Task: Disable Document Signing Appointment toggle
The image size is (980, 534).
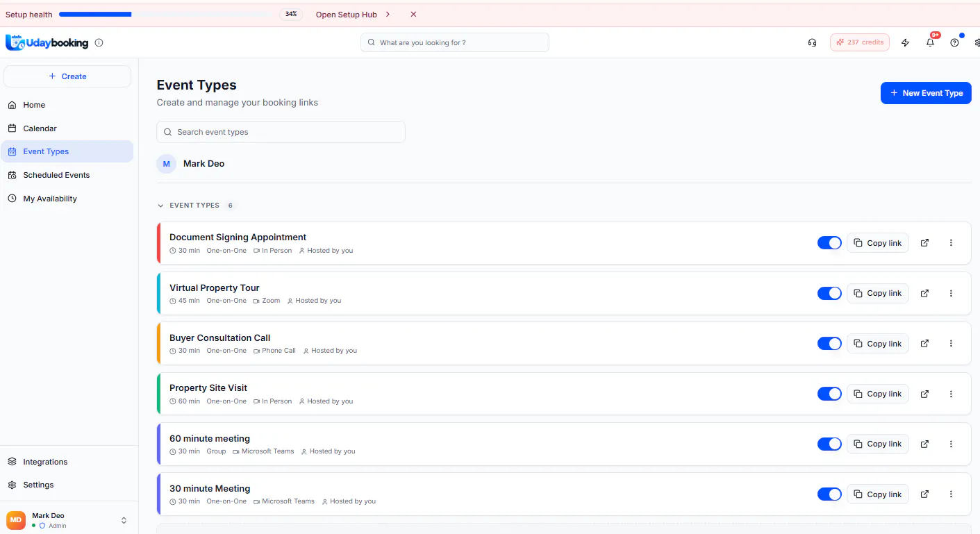Action: pyautogui.click(x=829, y=243)
